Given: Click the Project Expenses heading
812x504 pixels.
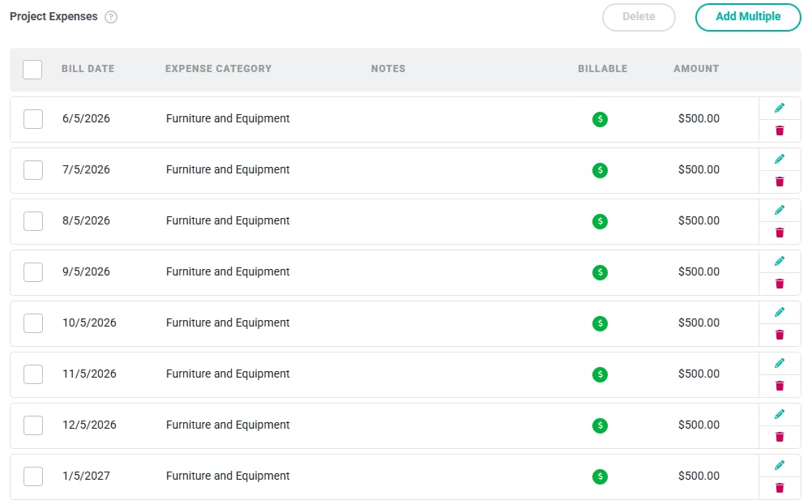Looking at the screenshot, I should (x=53, y=16).
